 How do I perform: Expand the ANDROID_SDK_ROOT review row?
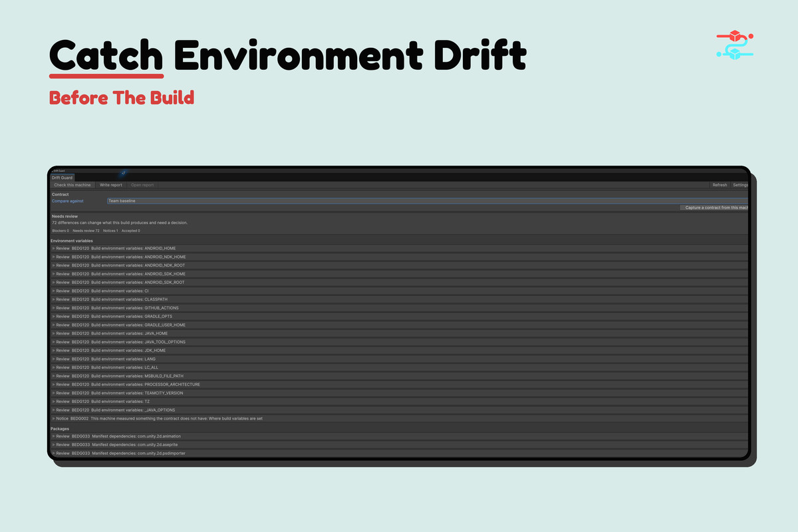tap(400, 282)
